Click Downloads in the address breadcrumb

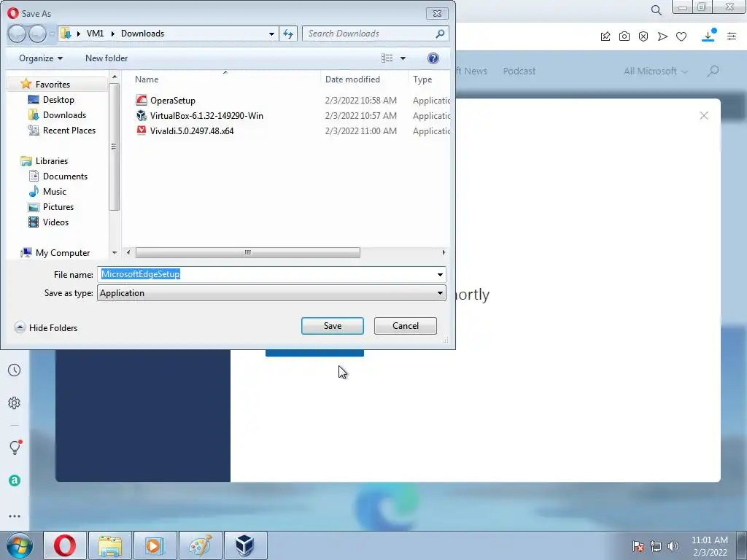142,34
